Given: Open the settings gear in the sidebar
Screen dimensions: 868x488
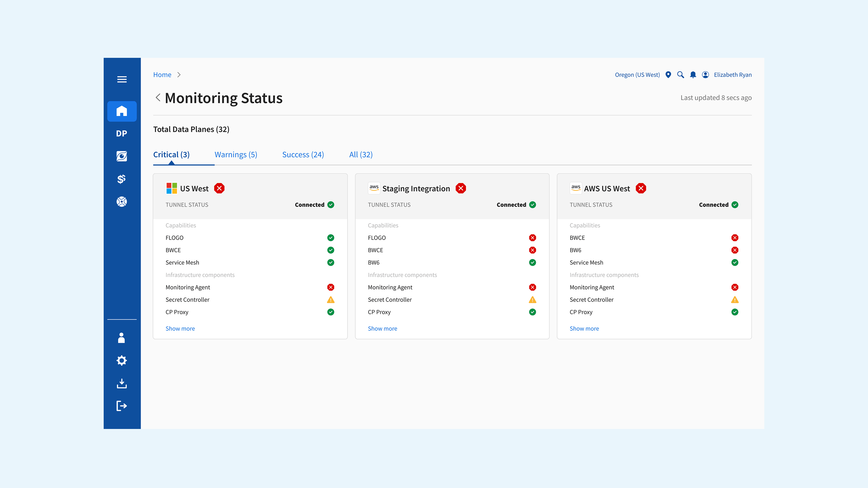Looking at the screenshot, I should 122,360.
